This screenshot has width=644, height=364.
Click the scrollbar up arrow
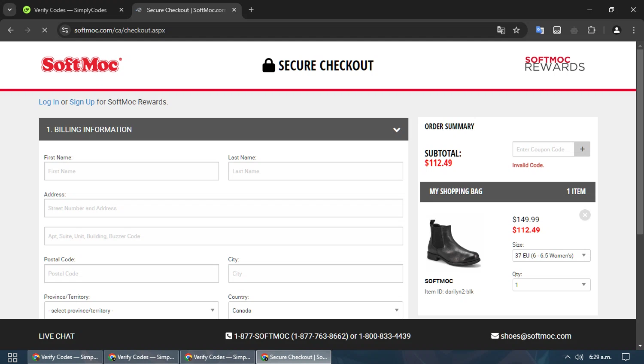(x=640, y=45)
